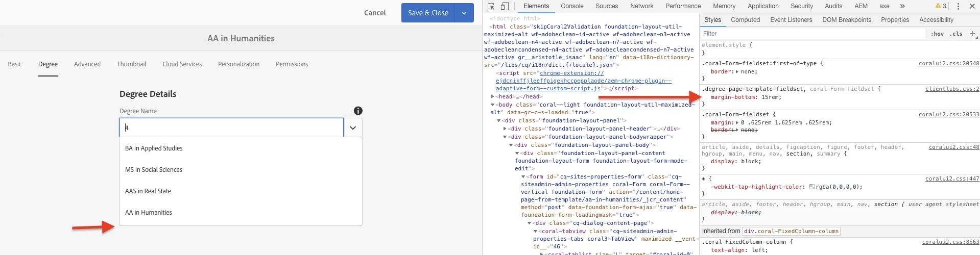
Task: Add new style rule plus icon
Action: (972, 34)
